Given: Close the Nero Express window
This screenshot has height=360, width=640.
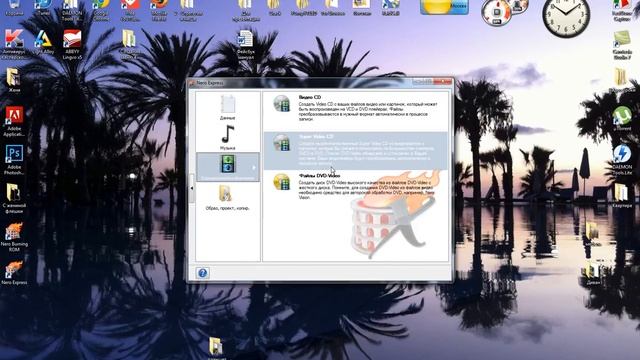Looking at the screenshot, I should 442,82.
